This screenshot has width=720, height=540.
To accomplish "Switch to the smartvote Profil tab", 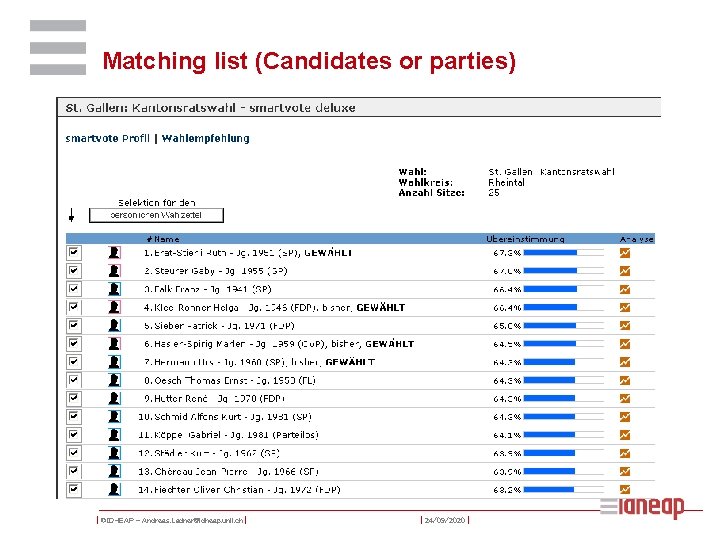I will click(x=107, y=138).
